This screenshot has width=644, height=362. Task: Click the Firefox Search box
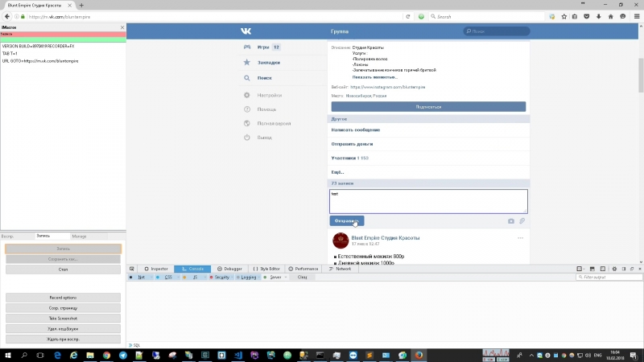coord(487,16)
